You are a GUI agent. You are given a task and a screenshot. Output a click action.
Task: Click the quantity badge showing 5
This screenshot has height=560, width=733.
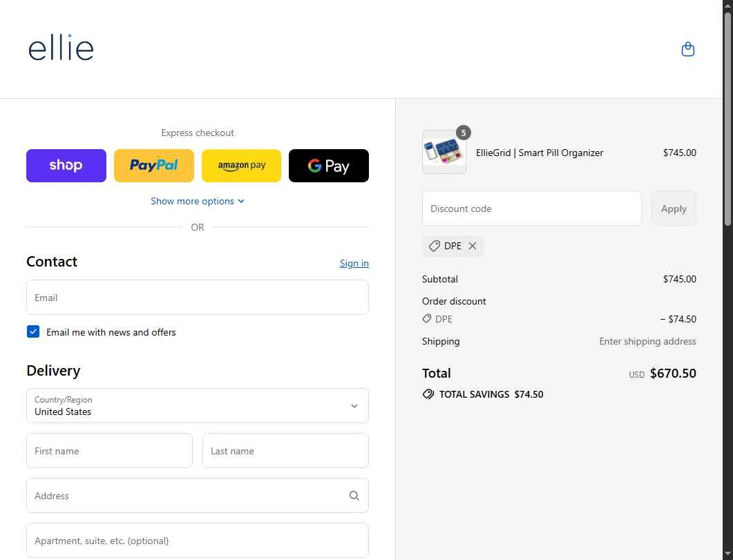[x=464, y=133]
